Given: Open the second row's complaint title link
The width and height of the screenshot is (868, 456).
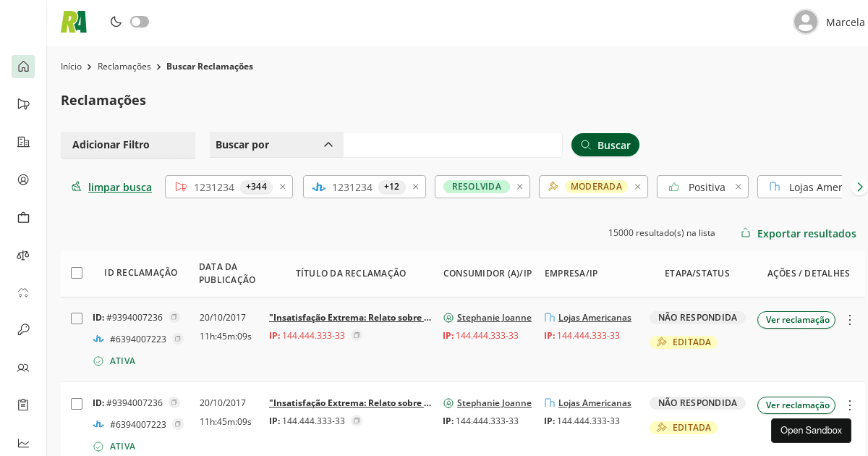Looking at the screenshot, I should click(x=350, y=403).
